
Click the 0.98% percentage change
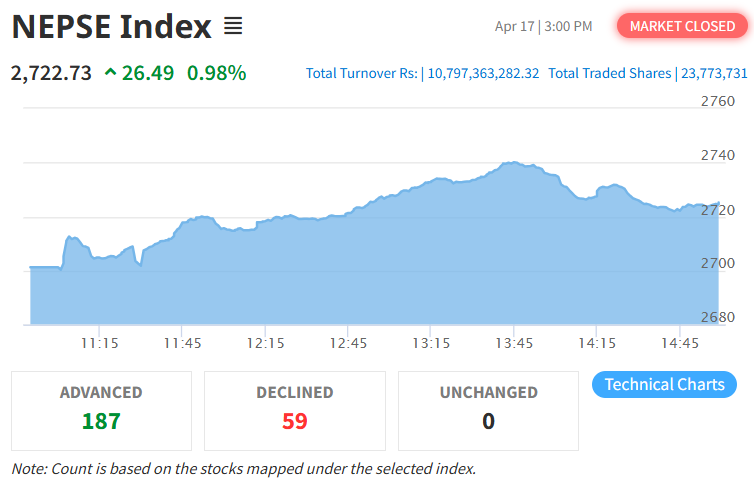pyautogui.click(x=216, y=73)
